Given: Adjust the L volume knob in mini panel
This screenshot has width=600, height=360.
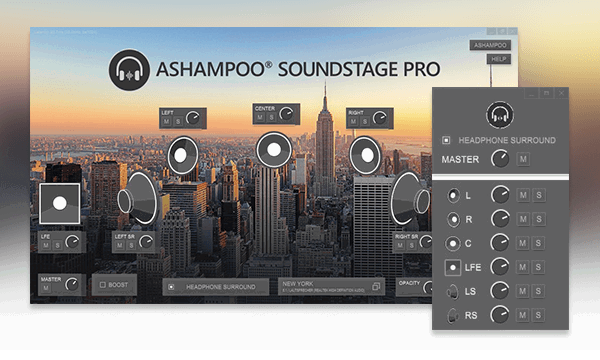Looking at the screenshot, I should [500, 195].
